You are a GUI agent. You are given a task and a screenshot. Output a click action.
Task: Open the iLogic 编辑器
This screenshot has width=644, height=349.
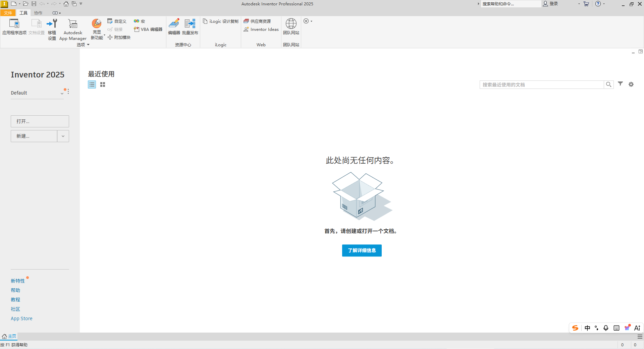174,28
